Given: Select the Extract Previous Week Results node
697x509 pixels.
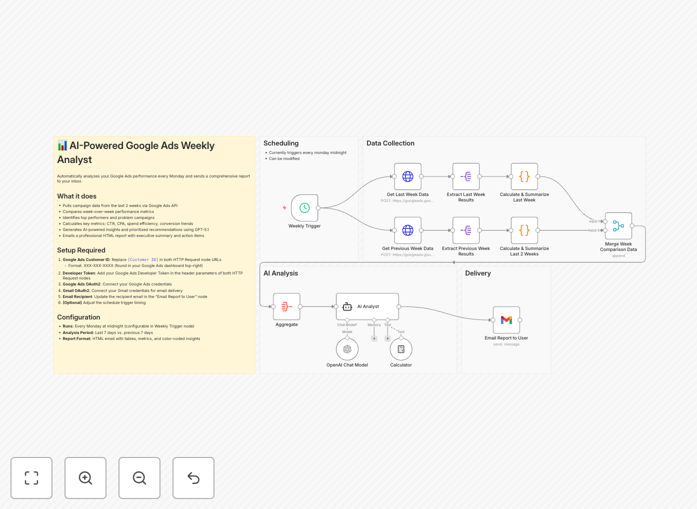Looking at the screenshot, I should tap(466, 230).
